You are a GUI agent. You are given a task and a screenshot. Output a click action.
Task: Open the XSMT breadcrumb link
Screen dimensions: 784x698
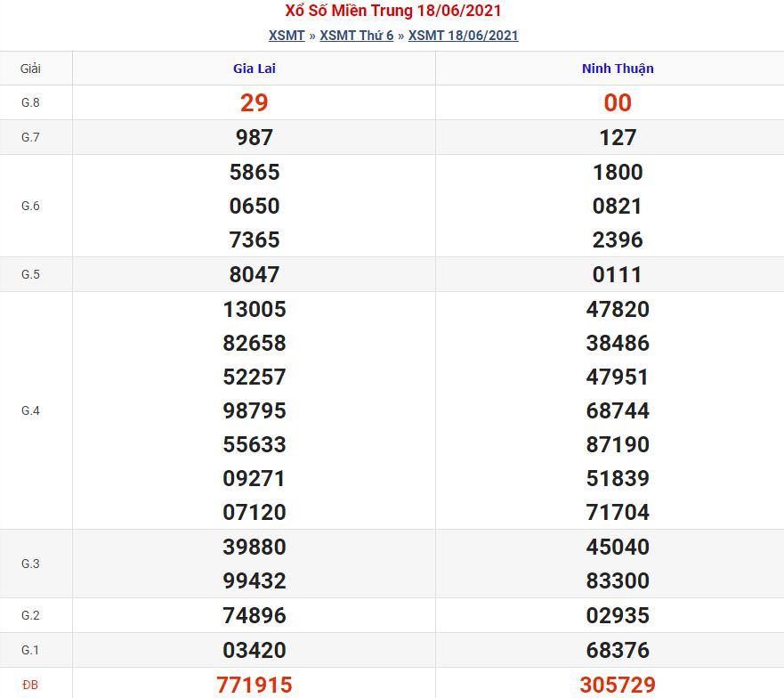pos(287,36)
